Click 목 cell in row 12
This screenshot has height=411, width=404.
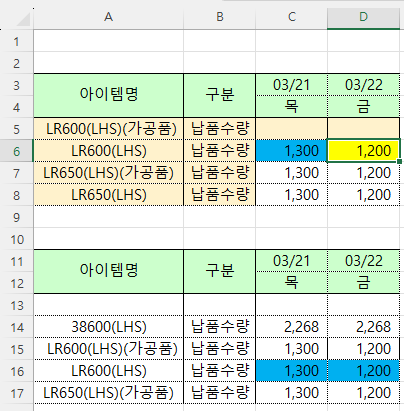[292, 283]
